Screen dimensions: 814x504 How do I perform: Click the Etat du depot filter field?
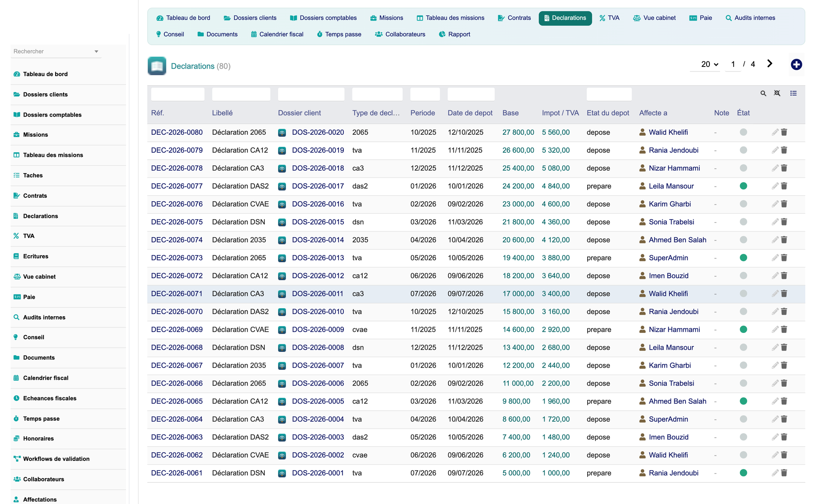pos(609,94)
